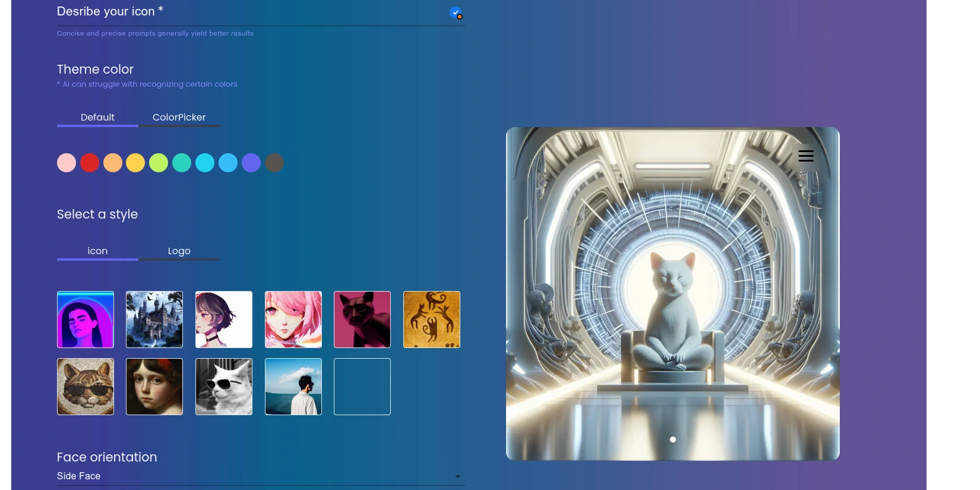The height and width of the screenshot is (490, 980).
Task: Select the Default theme color tab
Action: click(97, 118)
